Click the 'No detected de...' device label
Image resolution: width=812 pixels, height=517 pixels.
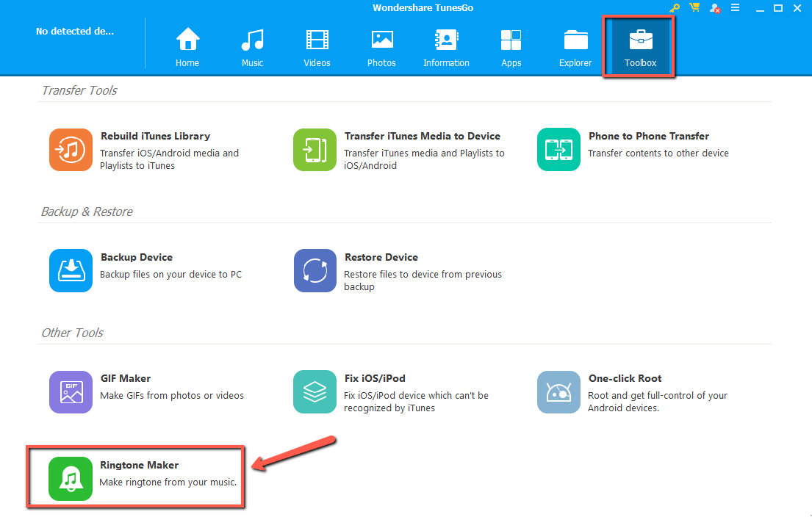click(x=74, y=31)
